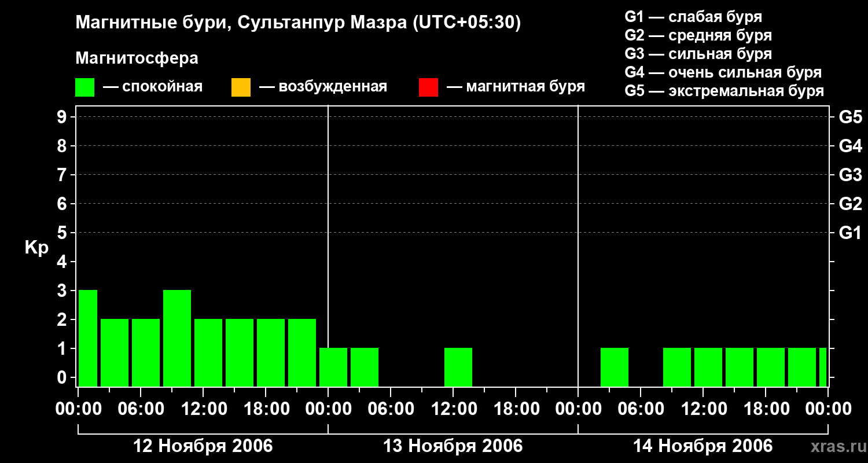Click the '18:00' tick label above 14 Ноября
Image resolution: width=868 pixels, height=463 pixels.
766,409
